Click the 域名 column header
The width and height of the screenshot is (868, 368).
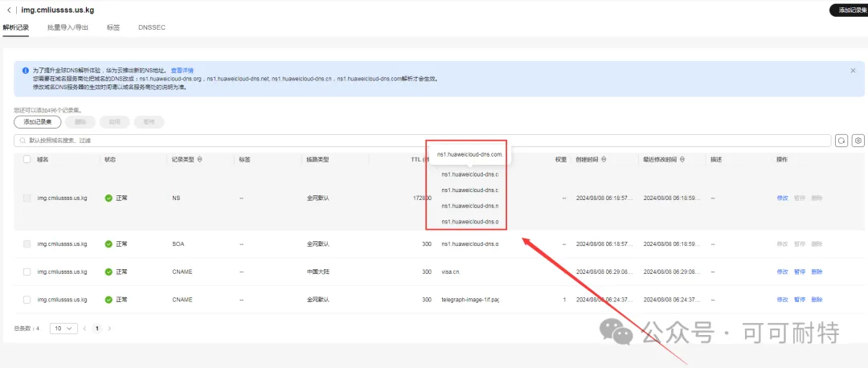click(43, 159)
